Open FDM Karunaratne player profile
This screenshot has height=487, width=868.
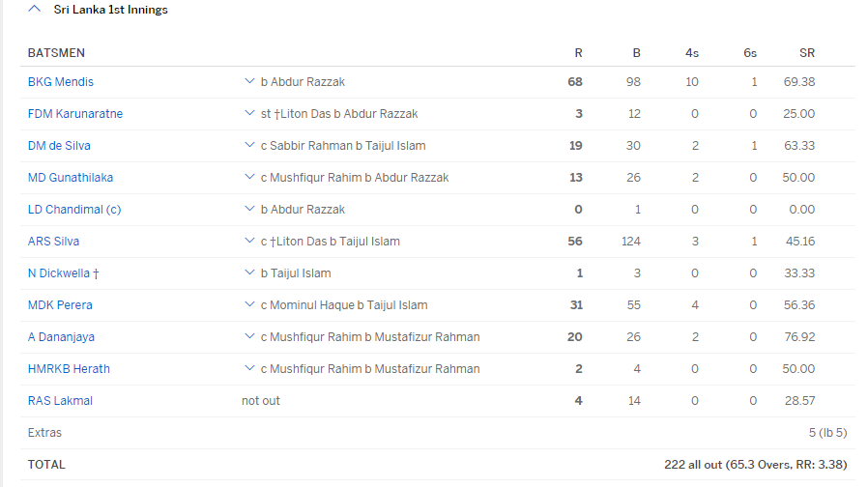75,114
